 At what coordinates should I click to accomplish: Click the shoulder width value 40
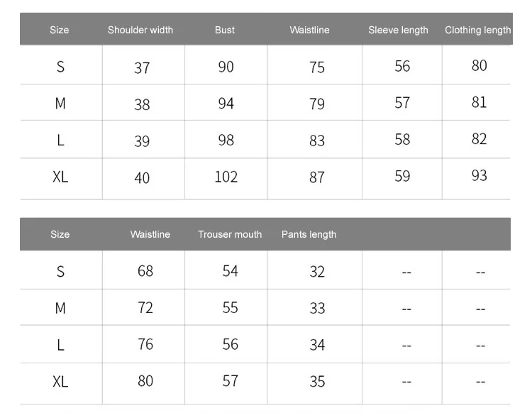tap(142, 177)
